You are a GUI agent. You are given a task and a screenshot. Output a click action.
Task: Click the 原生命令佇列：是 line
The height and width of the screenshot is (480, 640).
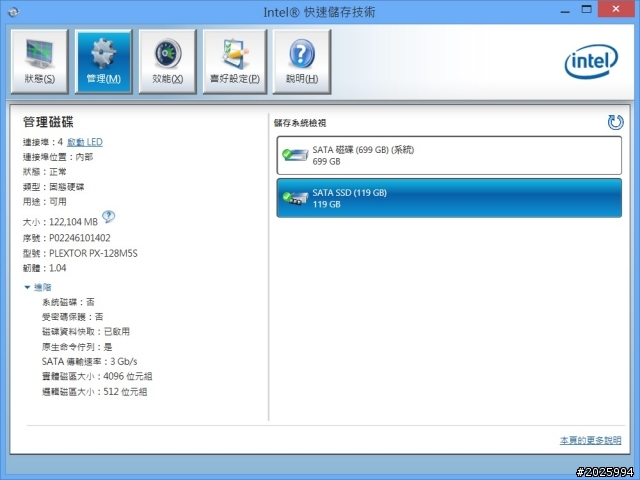pyautogui.click(x=77, y=347)
